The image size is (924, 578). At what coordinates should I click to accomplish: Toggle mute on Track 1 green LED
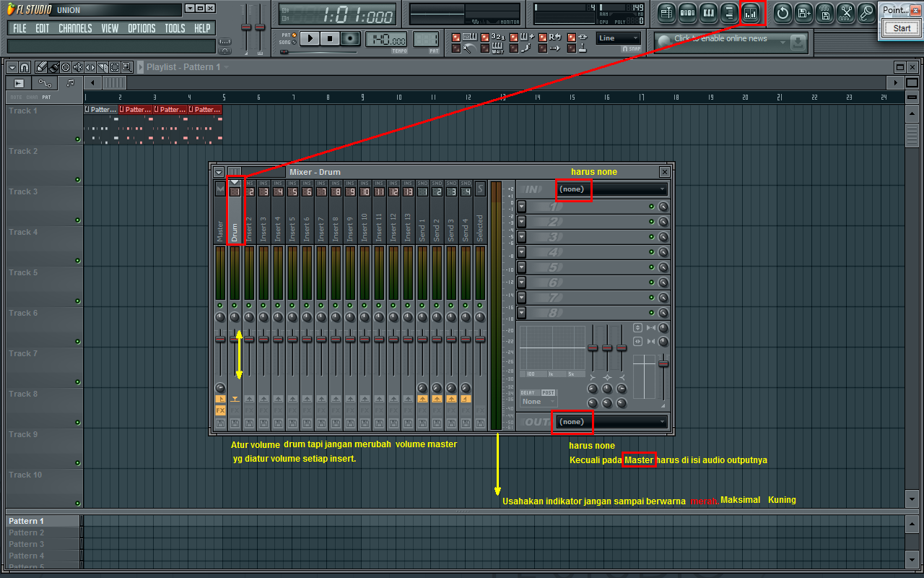click(77, 139)
